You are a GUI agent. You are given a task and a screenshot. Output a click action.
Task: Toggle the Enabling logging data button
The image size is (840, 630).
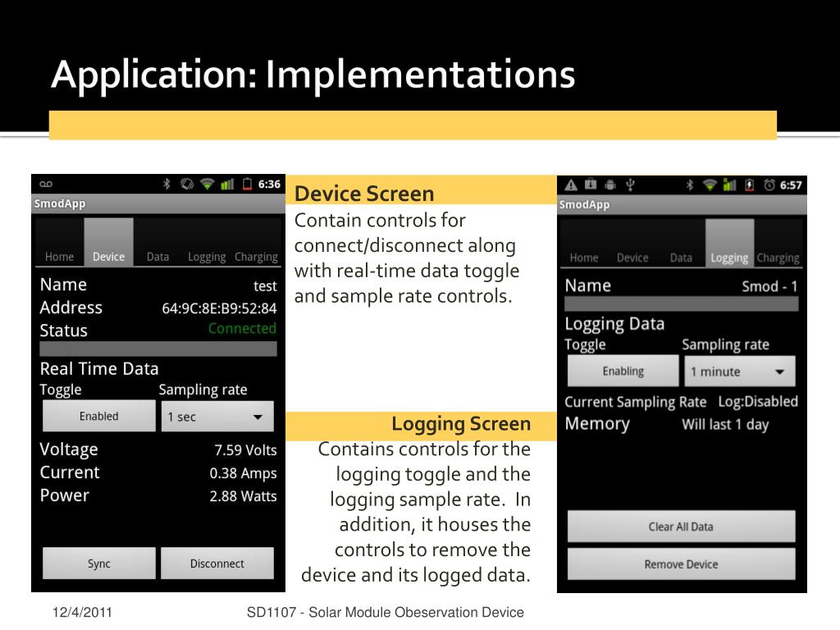click(623, 372)
